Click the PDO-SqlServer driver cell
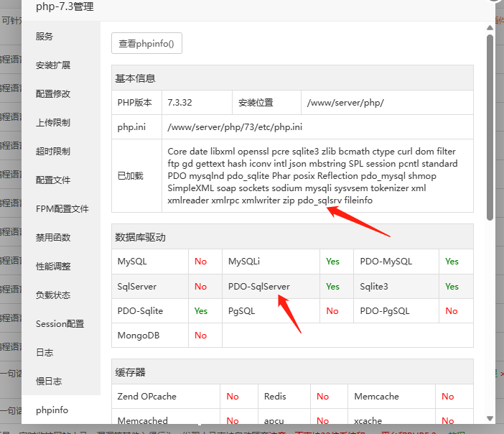504x434 pixels. point(271,286)
